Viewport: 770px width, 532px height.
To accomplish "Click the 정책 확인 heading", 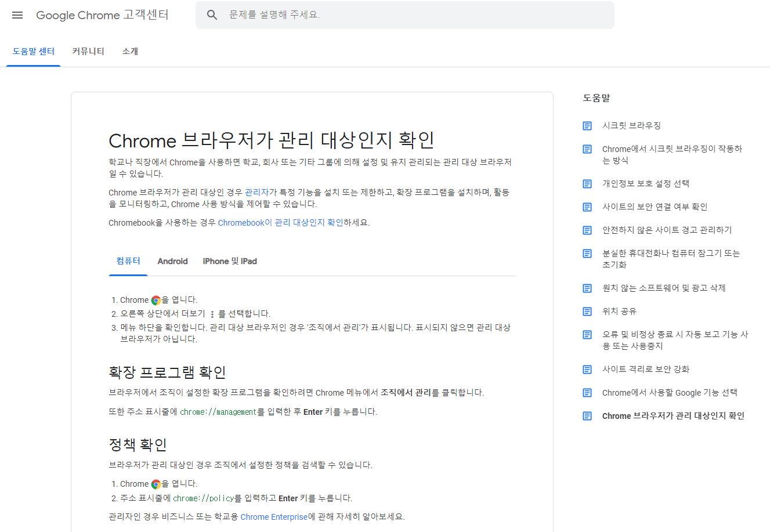I will 138,444.
